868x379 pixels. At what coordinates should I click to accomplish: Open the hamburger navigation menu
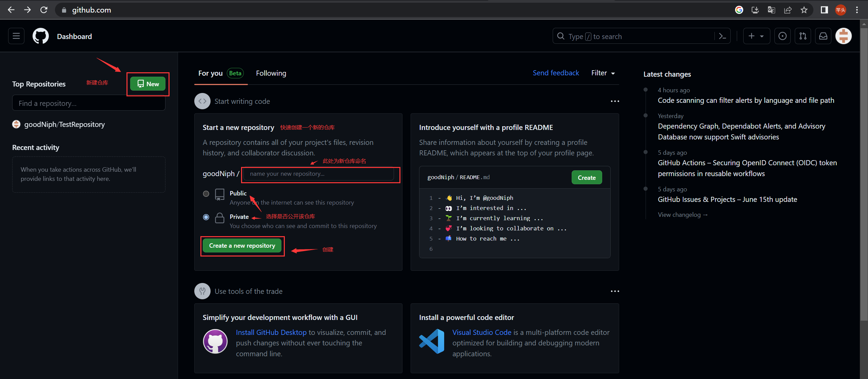coord(16,36)
